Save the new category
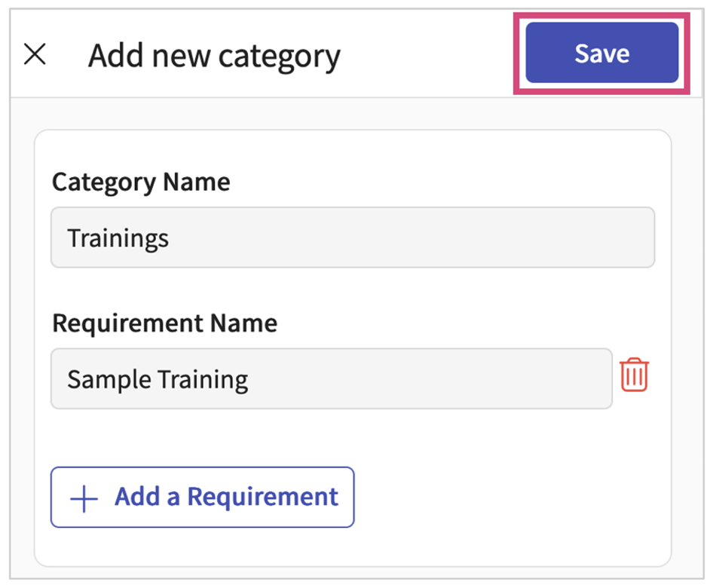Viewport: 713px width, 588px height. pos(601,53)
